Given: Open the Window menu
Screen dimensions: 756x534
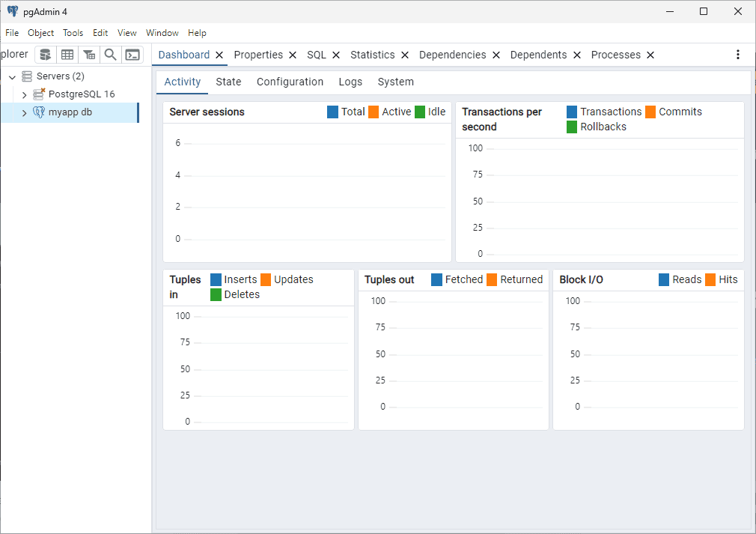Looking at the screenshot, I should tap(162, 33).
